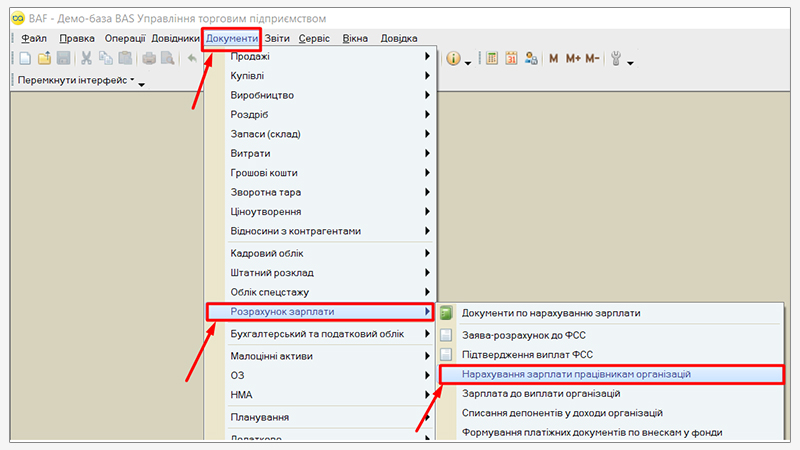Open the dropdown arrow beside the wrench icon
The height and width of the screenshot is (450, 800).
(x=631, y=62)
